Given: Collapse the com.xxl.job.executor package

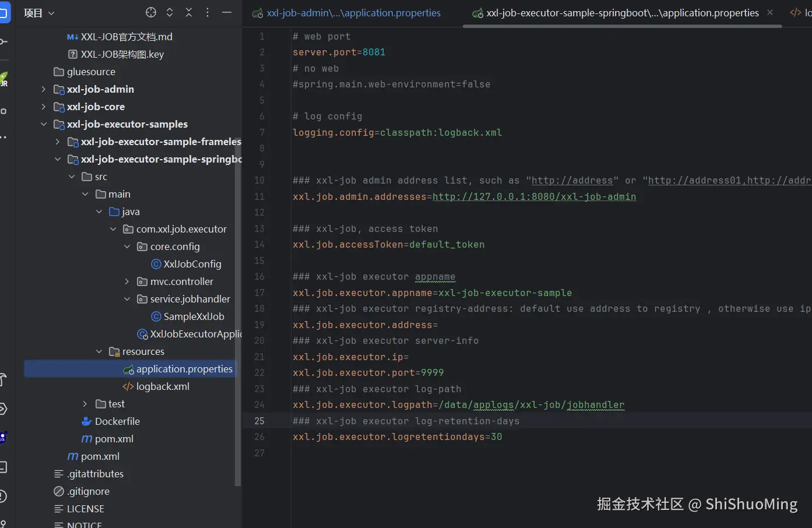Looking at the screenshot, I should click(x=113, y=229).
